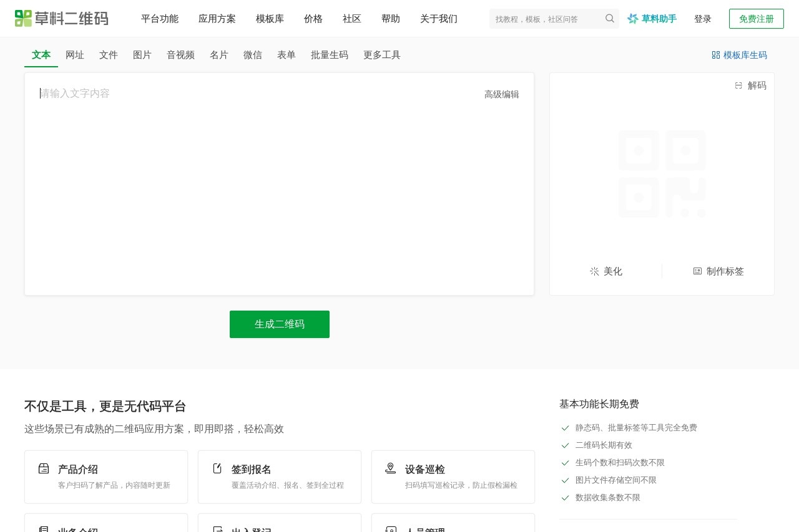Open the 草料助手 assistant icon
Screen dimensions: 799x532
tap(632, 19)
